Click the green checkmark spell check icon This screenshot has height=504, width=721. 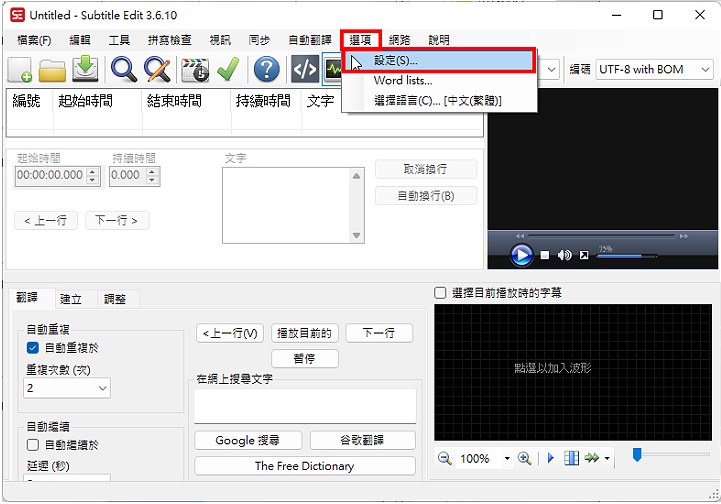pos(228,69)
